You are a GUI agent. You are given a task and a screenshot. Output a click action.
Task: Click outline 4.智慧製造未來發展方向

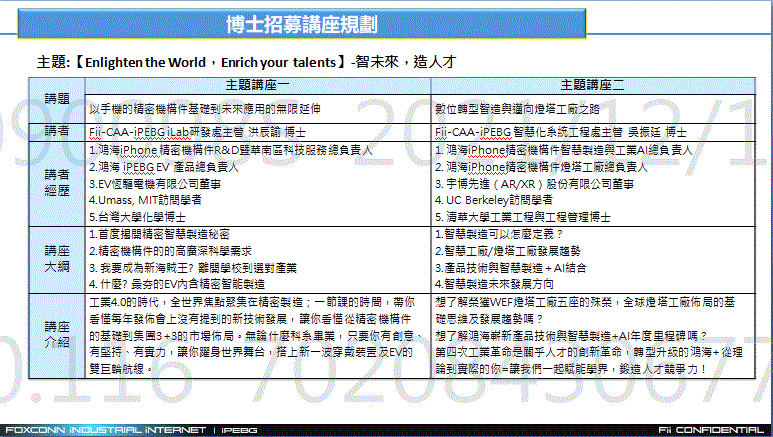click(494, 284)
